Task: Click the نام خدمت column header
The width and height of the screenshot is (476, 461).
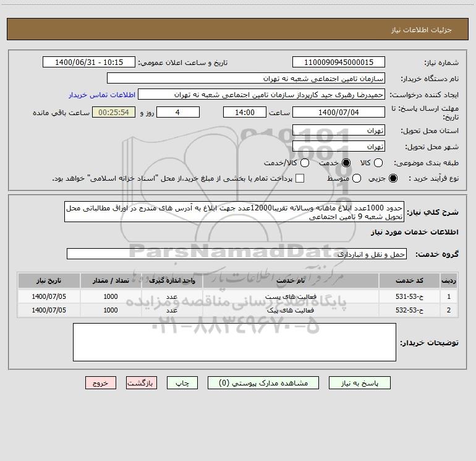Action: tap(291, 280)
